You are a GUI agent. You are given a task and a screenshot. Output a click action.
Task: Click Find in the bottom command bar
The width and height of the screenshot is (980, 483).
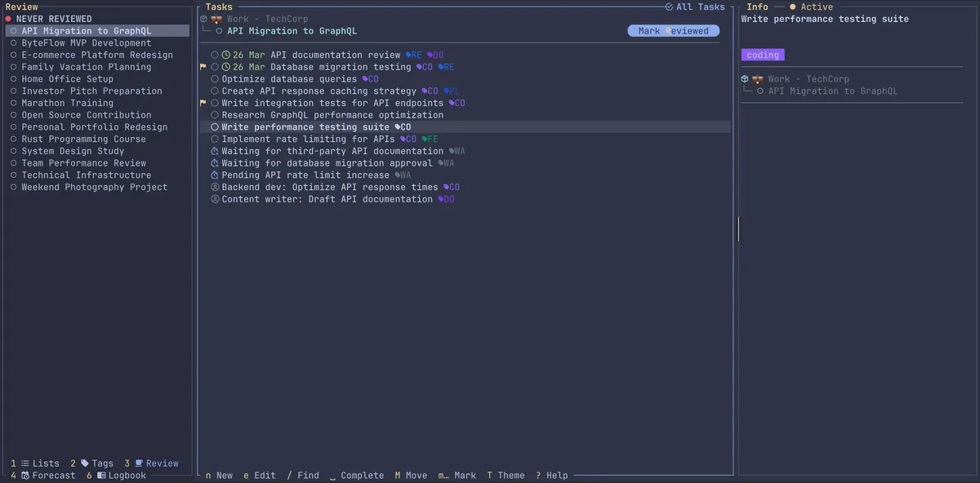pyautogui.click(x=303, y=476)
